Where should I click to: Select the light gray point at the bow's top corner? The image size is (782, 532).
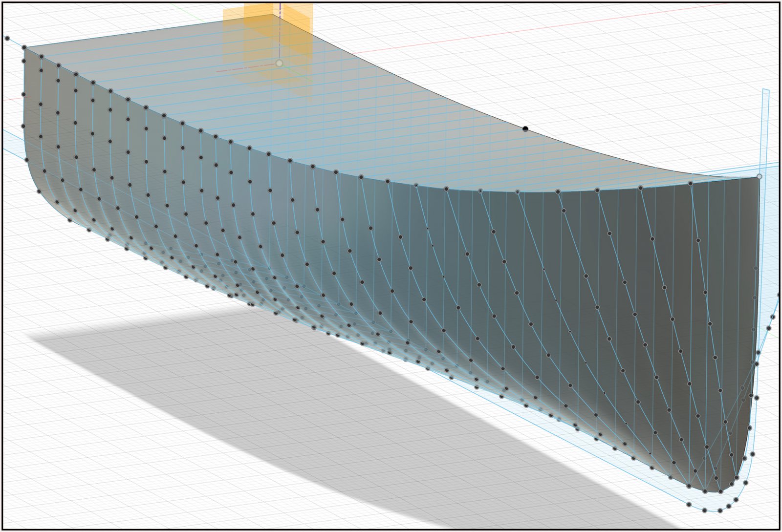coord(759,176)
